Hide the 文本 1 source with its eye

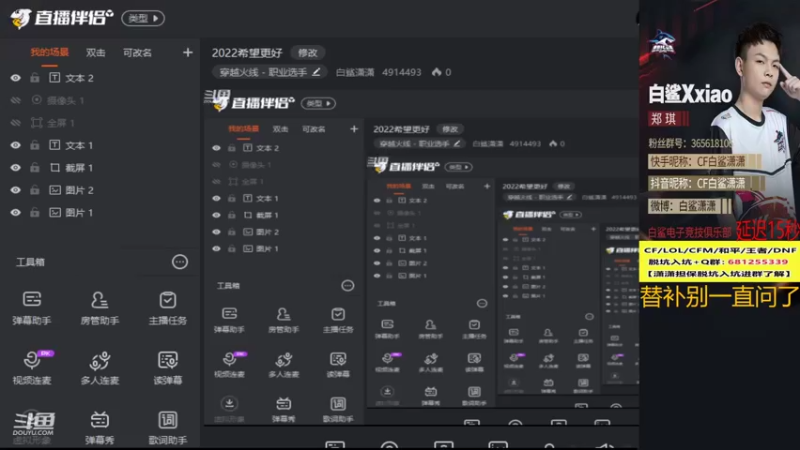click(16, 145)
